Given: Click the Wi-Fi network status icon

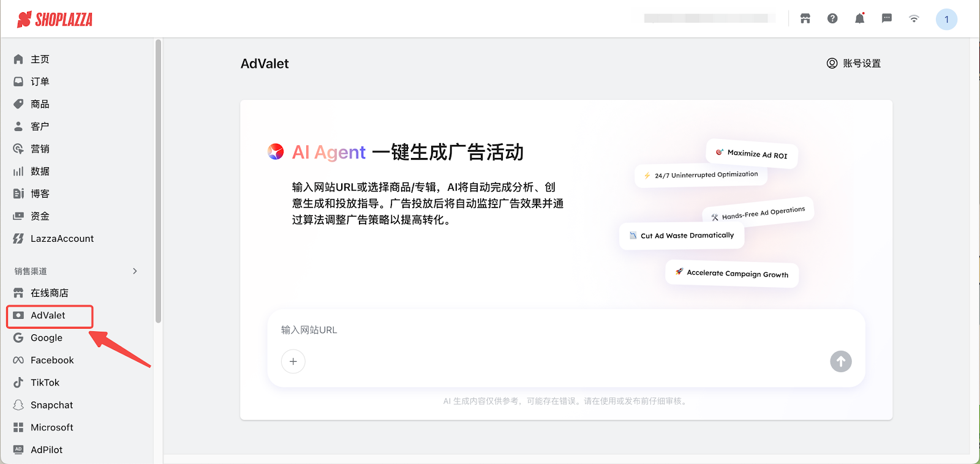Looking at the screenshot, I should [914, 19].
